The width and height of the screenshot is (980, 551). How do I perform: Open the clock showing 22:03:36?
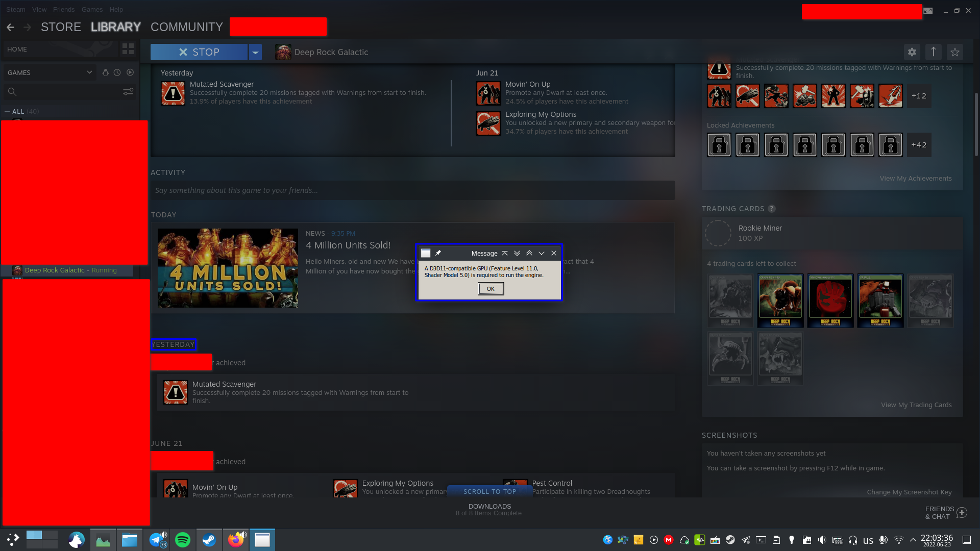[937, 540]
